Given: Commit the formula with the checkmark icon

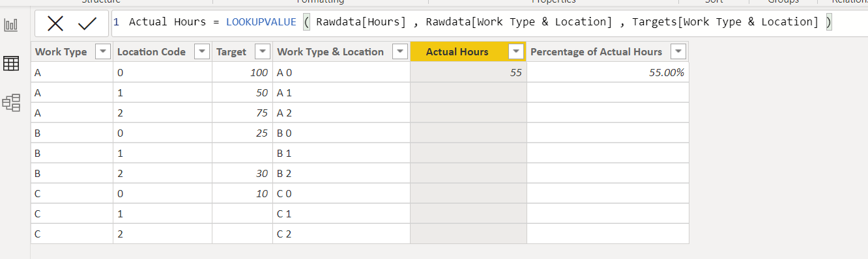Looking at the screenshot, I should click(87, 24).
